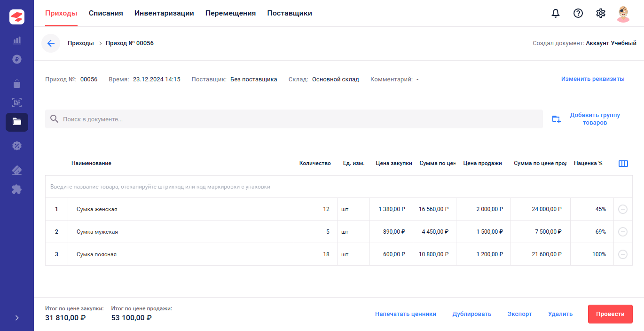This screenshot has width=644, height=331.
Task: Click the ruble coin sidebar icon
Action: point(17,59)
